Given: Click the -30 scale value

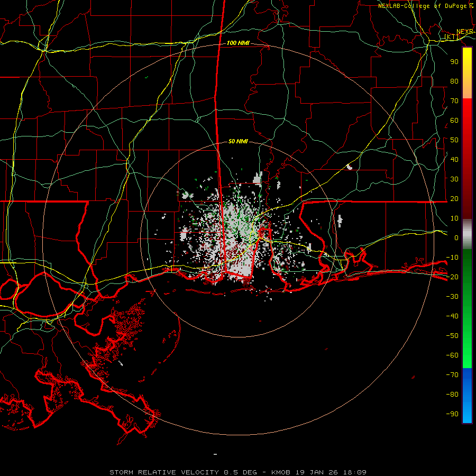Looking at the screenshot, I should click(x=452, y=297).
